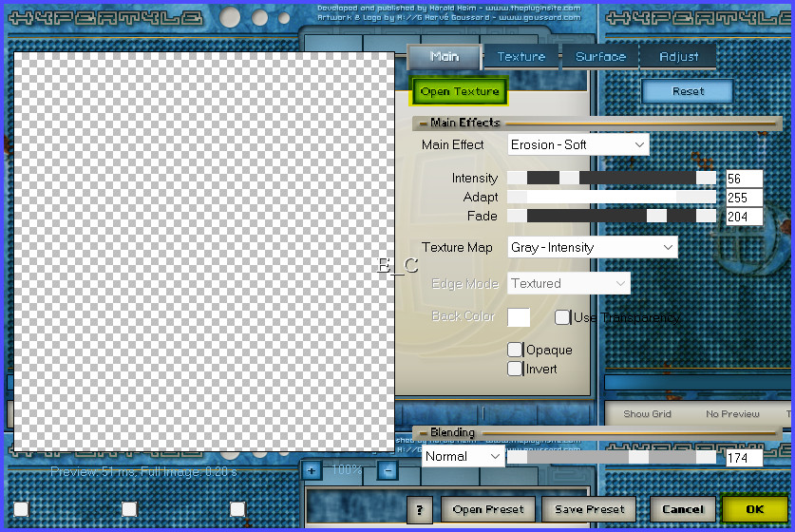Click the zoom out minus icon
This screenshot has width=795, height=532.
(388, 469)
